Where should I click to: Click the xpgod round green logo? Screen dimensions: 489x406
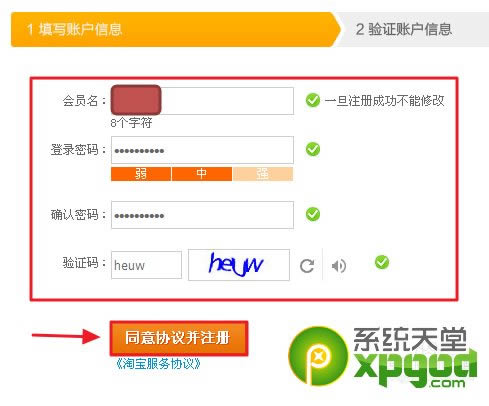pyautogui.click(x=318, y=356)
